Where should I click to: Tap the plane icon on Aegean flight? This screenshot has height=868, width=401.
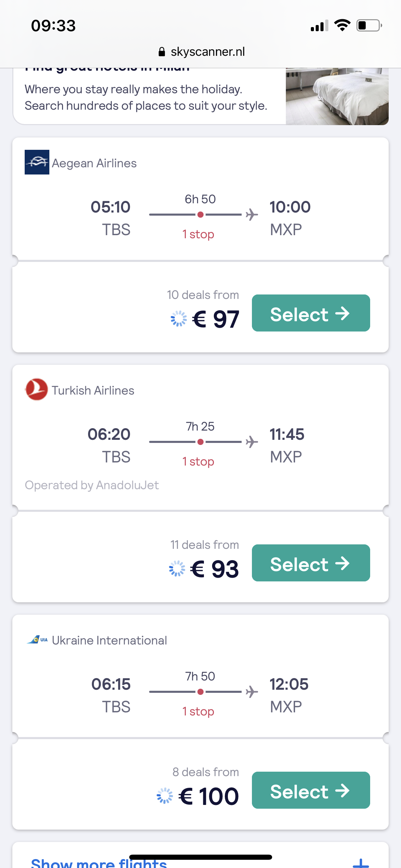pos(252,215)
